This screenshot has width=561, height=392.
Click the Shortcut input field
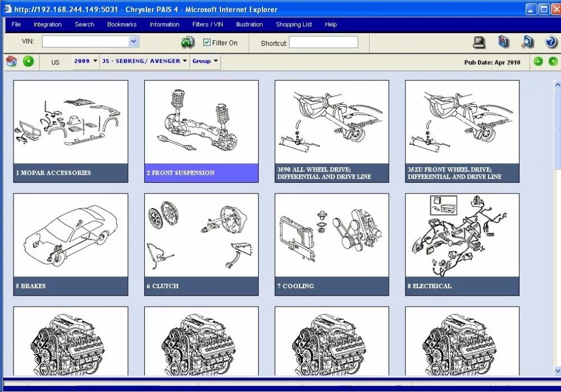324,42
